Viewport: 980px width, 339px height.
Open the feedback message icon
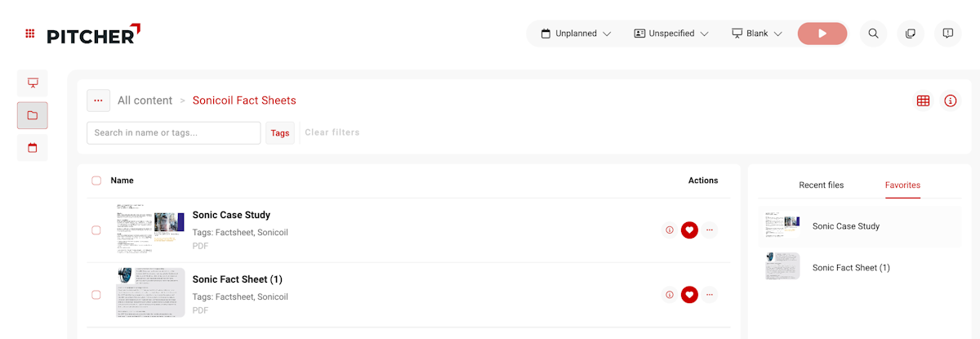pos(947,33)
